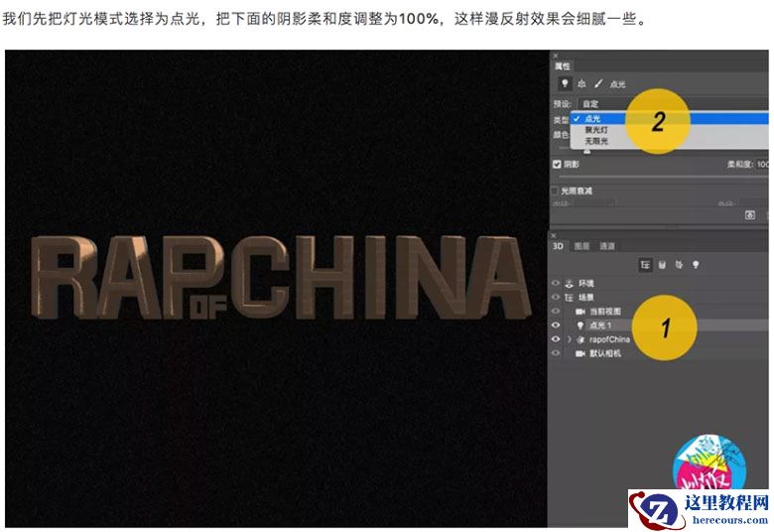Click the 柔和度 softness value field

coord(763,164)
